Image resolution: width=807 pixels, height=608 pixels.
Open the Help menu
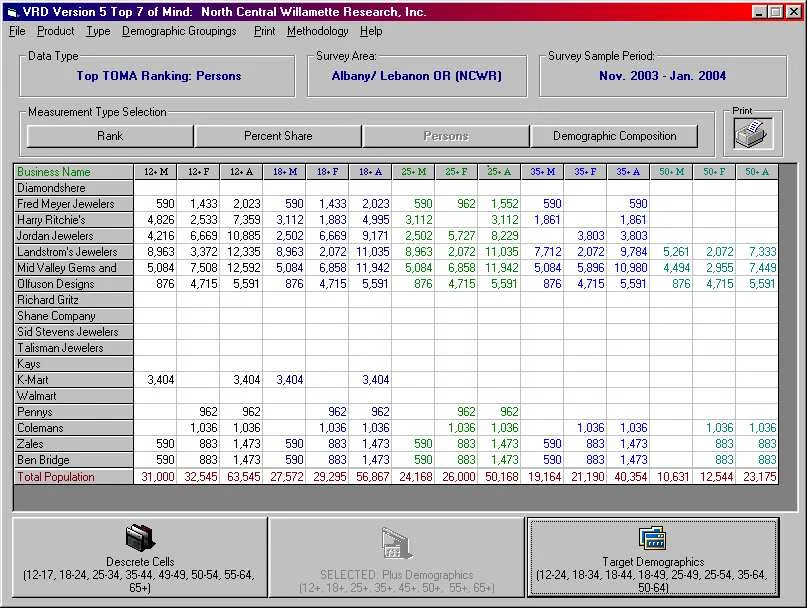point(371,31)
